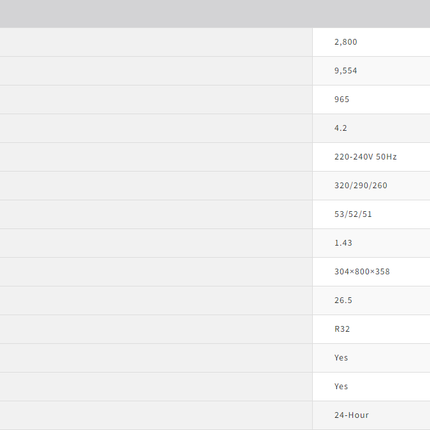Click the empty label cell beside 1.43
This screenshot has width=430, height=430.
(156, 243)
